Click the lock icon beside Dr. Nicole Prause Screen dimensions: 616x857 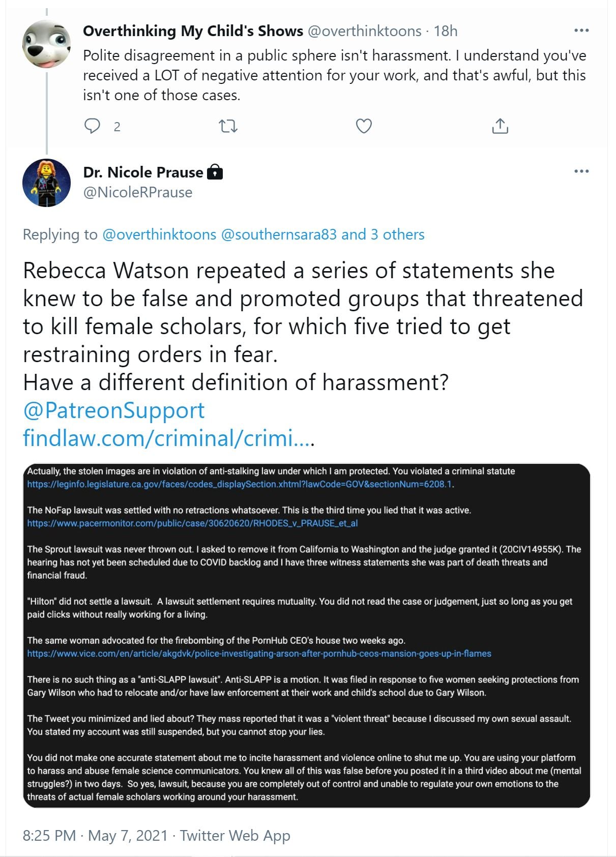point(215,172)
